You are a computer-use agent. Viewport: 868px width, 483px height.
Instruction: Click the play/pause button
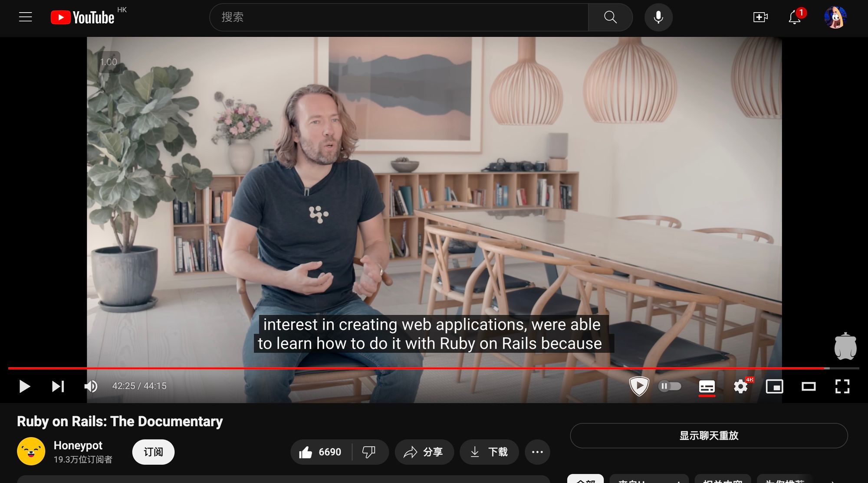(24, 386)
